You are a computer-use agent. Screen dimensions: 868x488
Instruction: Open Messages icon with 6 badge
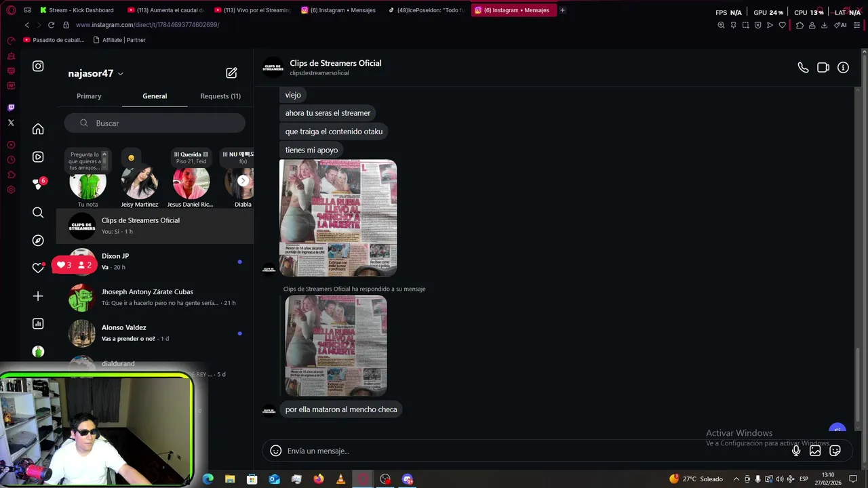[x=39, y=184]
